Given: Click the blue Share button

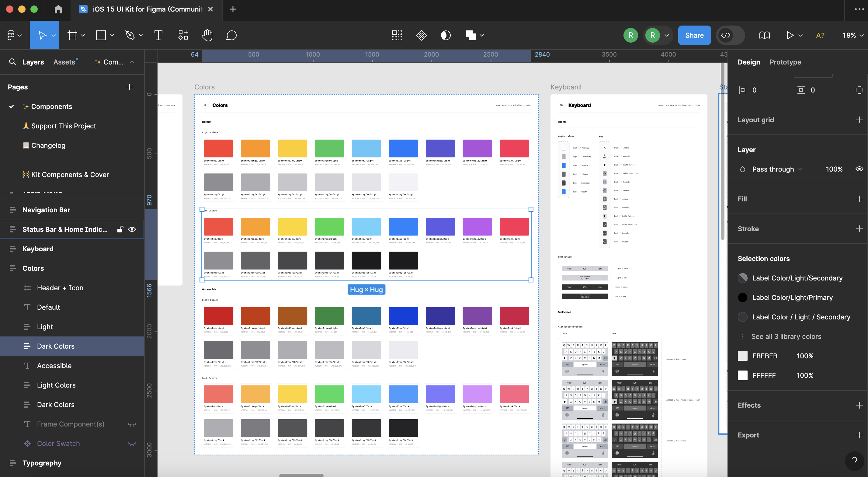Looking at the screenshot, I should 694,35.
